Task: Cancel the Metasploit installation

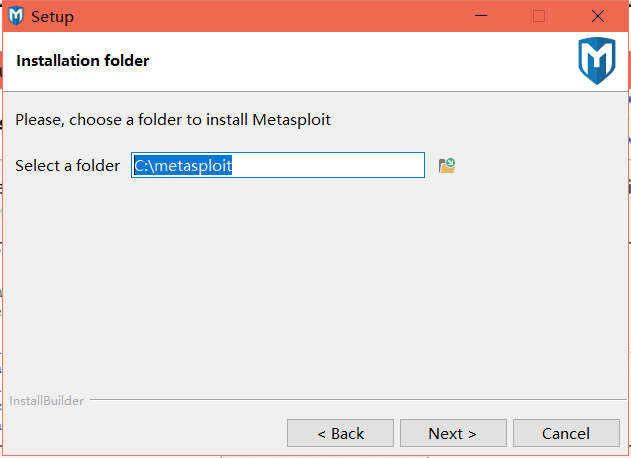Action: click(566, 433)
